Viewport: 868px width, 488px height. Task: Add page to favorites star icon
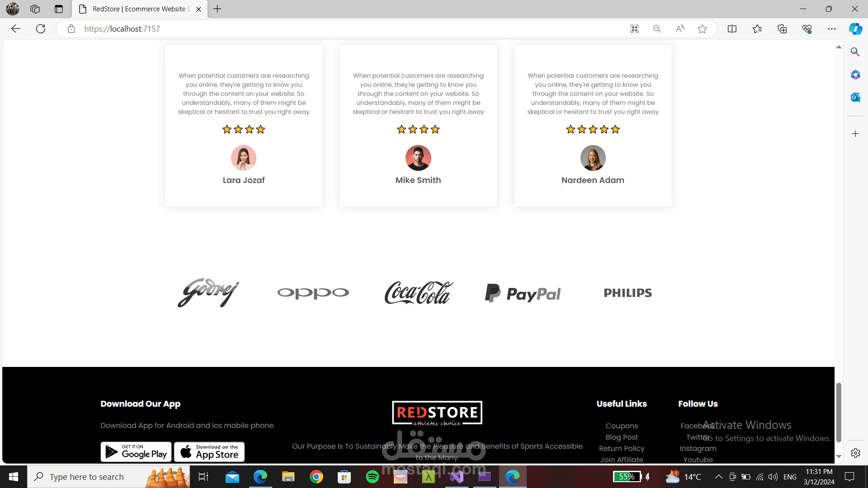coord(702,29)
